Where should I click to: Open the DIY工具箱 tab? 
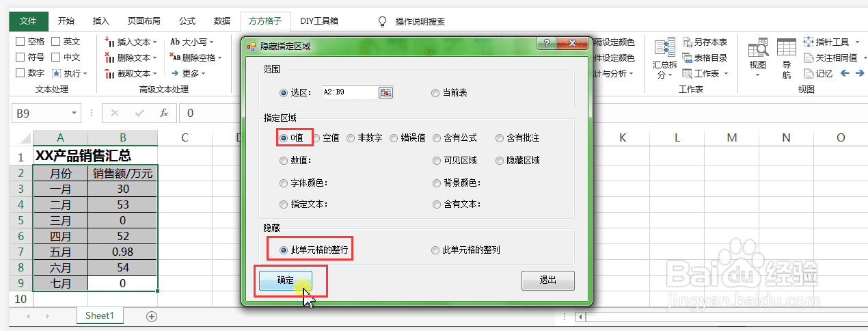click(x=319, y=21)
